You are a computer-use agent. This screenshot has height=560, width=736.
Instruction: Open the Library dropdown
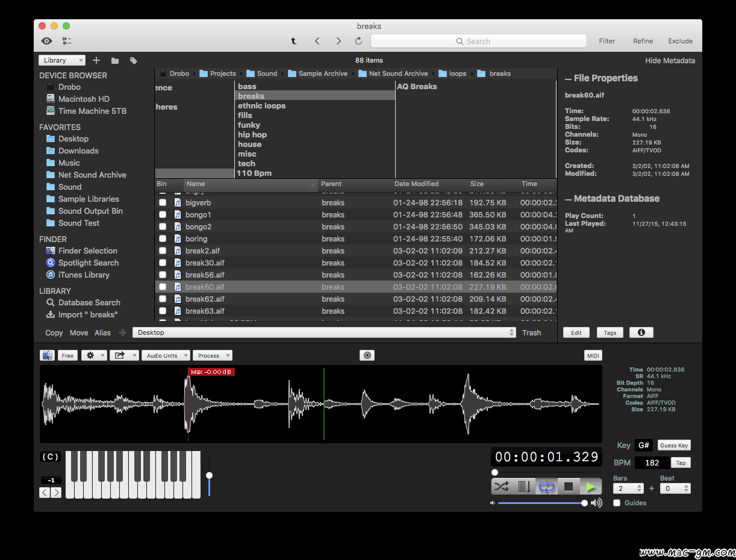[x=63, y=60]
